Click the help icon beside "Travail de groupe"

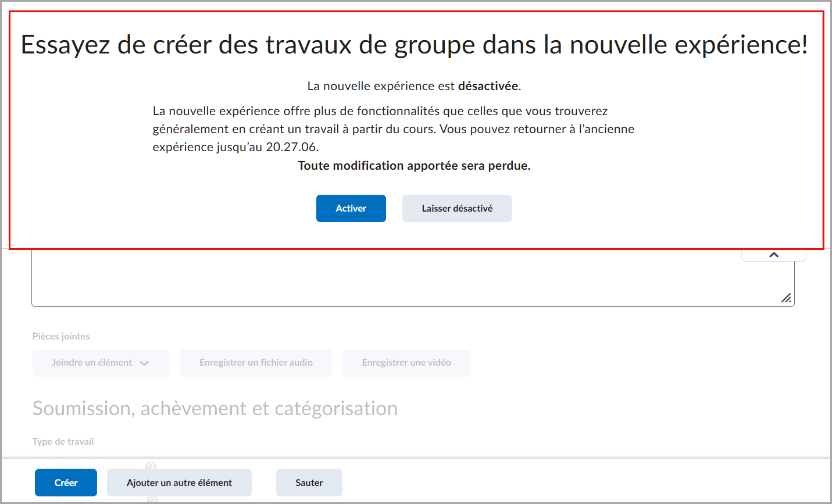(x=151, y=499)
